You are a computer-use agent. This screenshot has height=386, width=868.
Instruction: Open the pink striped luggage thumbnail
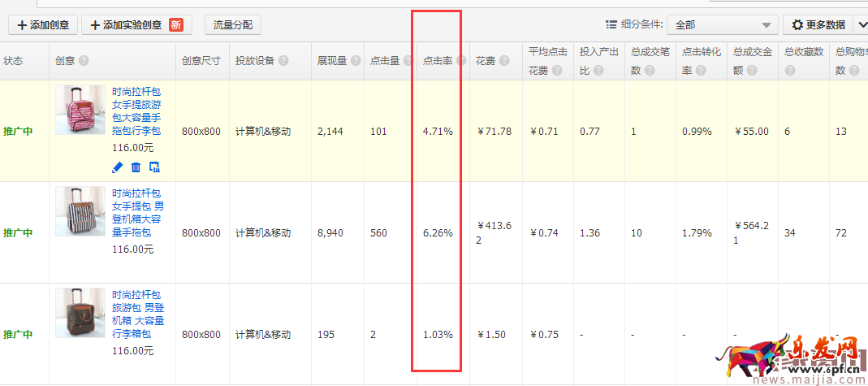pyautogui.click(x=80, y=111)
